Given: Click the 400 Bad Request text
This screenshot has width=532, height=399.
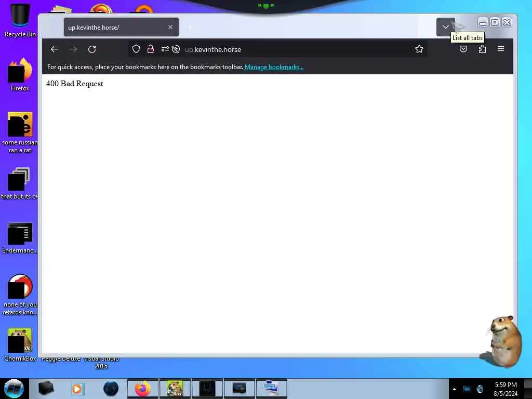Looking at the screenshot, I should (x=75, y=84).
